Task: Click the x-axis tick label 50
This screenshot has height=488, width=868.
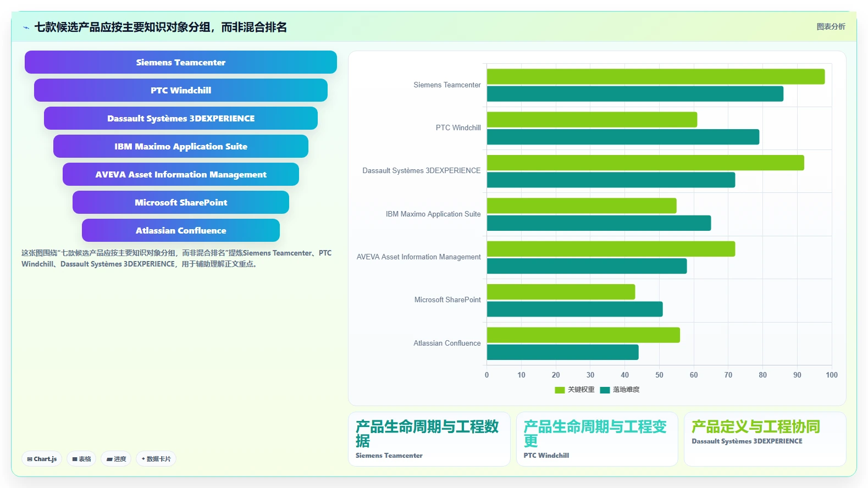Action: (x=659, y=375)
